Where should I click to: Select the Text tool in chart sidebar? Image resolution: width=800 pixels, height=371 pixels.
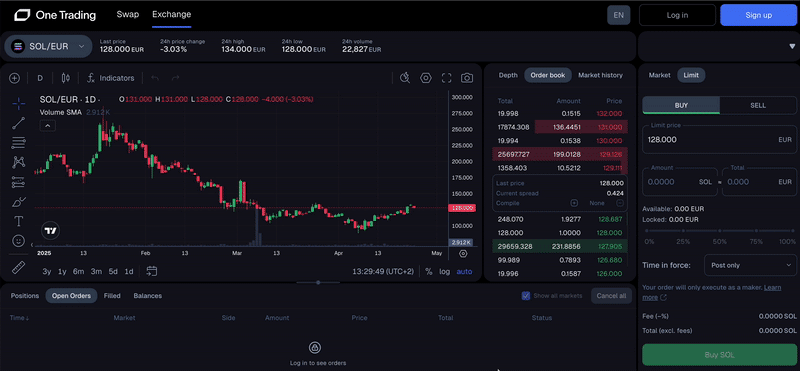pyautogui.click(x=18, y=221)
